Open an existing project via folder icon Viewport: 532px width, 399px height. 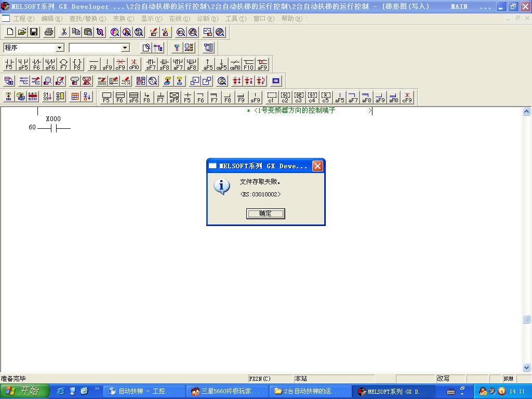coord(22,32)
